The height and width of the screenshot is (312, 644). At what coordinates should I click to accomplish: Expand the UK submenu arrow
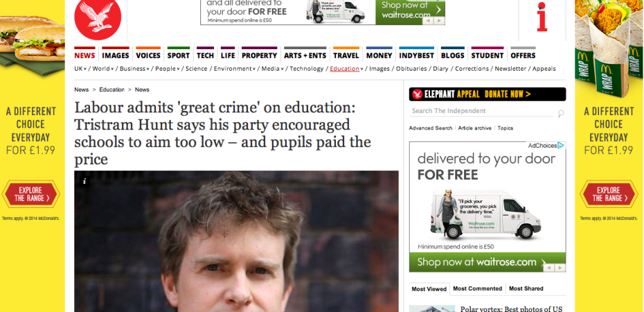coord(85,69)
